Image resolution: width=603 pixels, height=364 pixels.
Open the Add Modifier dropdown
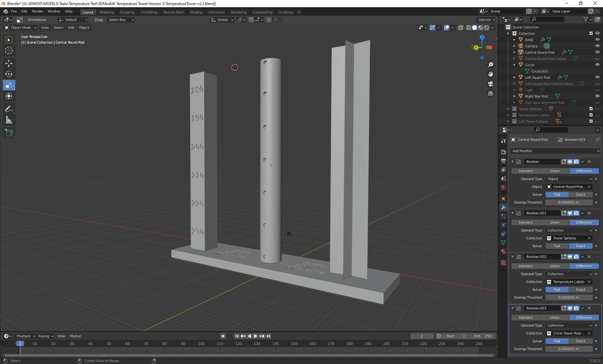pyautogui.click(x=555, y=151)
